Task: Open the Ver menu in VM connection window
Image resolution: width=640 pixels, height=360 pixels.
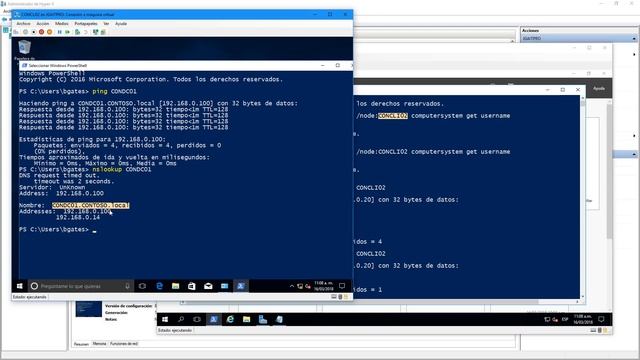Action: (x=106, y=24)
